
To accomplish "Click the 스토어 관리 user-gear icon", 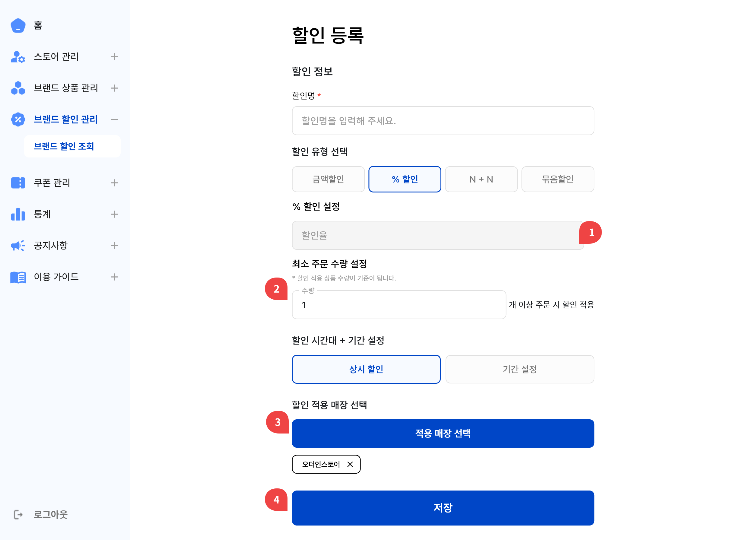I will click(x=18, y=57).
